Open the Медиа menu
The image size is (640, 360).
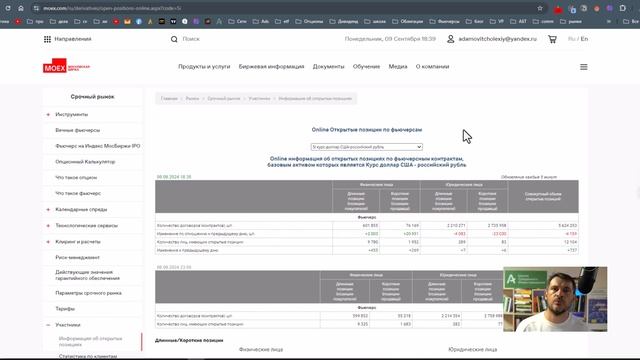pos(398,67)
